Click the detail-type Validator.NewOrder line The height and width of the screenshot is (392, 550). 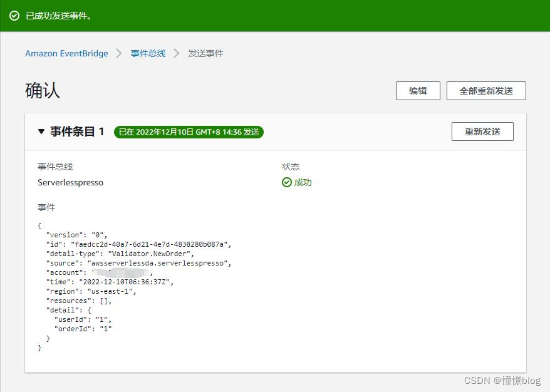tap(120, 254)
